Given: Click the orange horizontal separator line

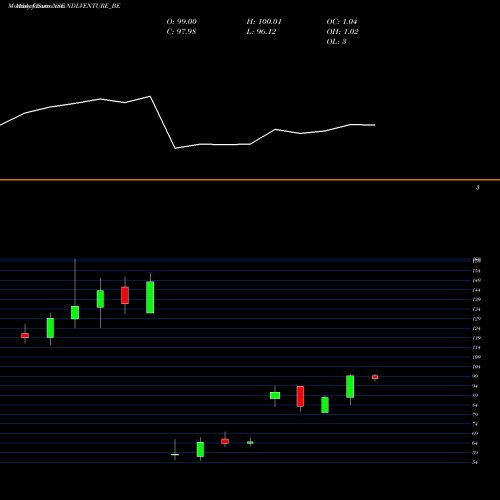Looking at the screenshot, I should coord(250,180).
